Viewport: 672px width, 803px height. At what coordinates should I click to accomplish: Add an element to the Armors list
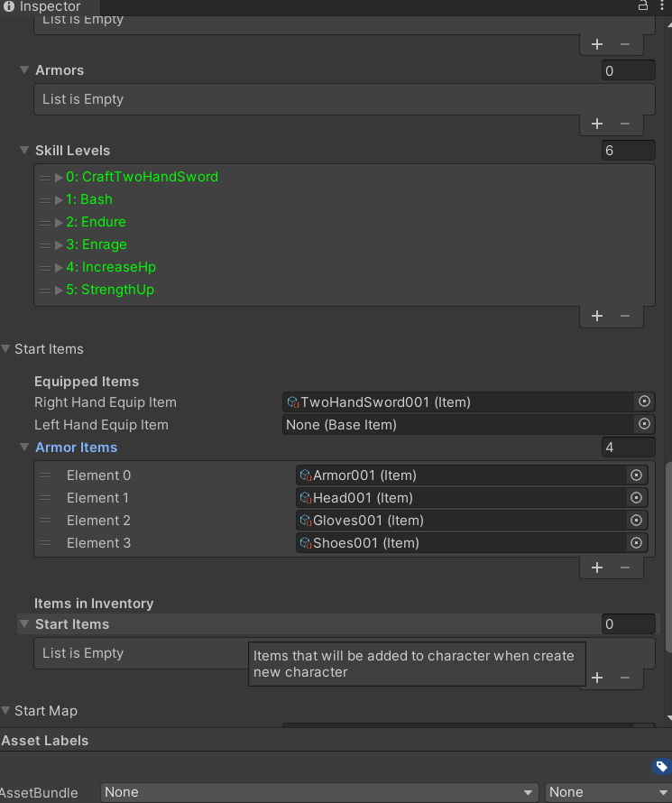[x=596, y=124]
